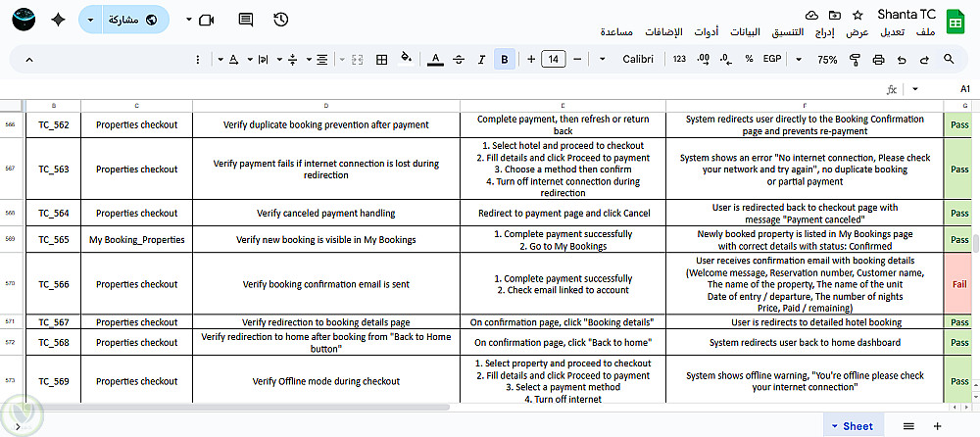Open the أدوات menu
This screenshot has height=437, width=980.
point(707,32)
